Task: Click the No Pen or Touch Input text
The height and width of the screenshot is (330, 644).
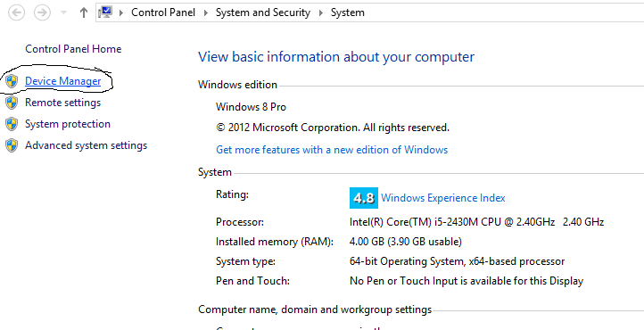Action: point(466,281)
